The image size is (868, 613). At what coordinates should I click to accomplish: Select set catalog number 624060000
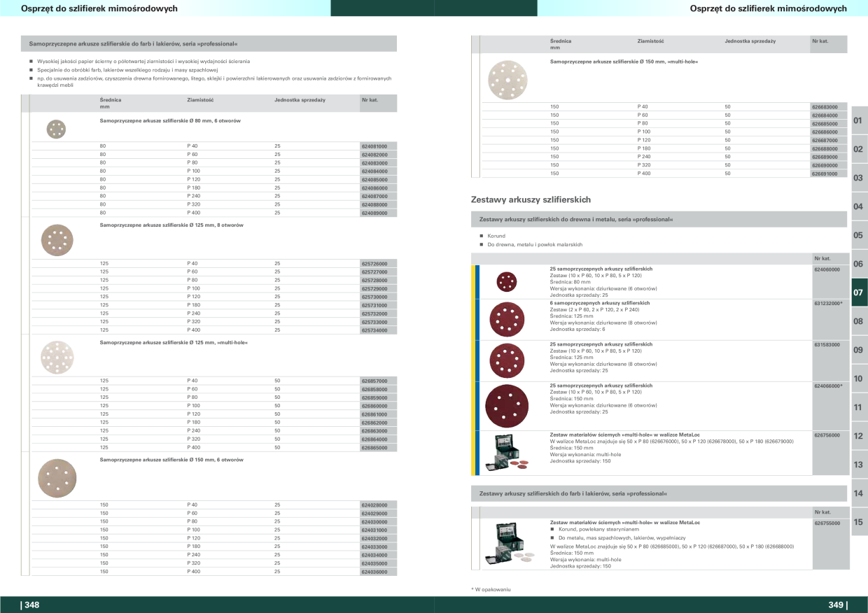coord(827,269)
